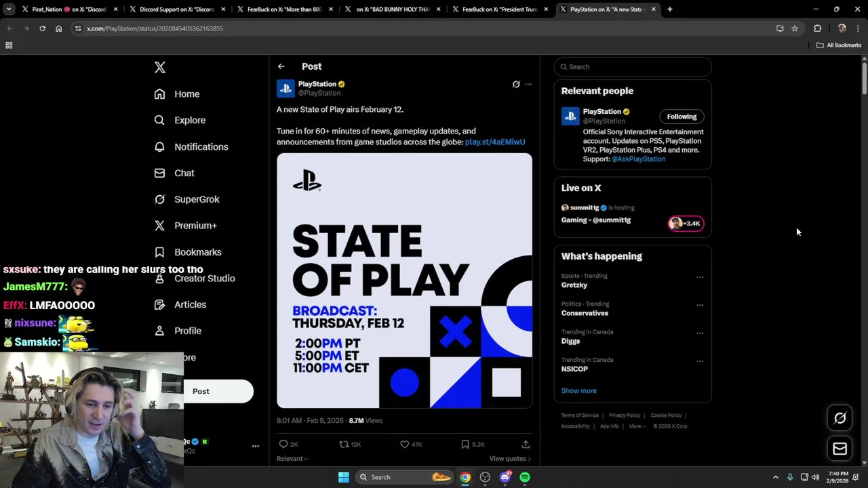Like the post with 47K likes
Screen dimensions: 868x488
coord(405,444)
